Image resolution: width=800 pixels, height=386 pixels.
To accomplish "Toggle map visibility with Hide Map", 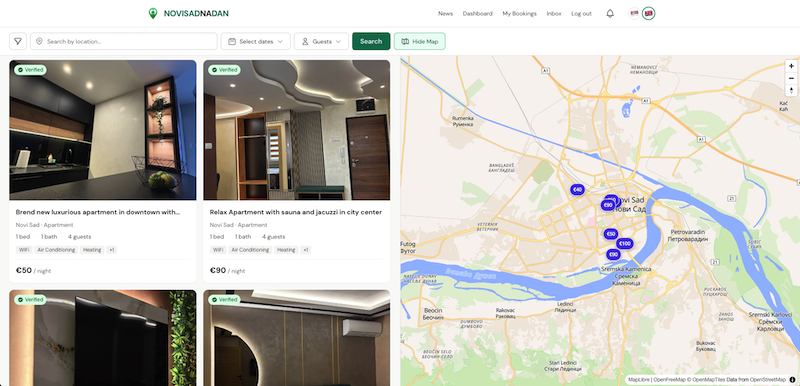I will tap(419, 41).
